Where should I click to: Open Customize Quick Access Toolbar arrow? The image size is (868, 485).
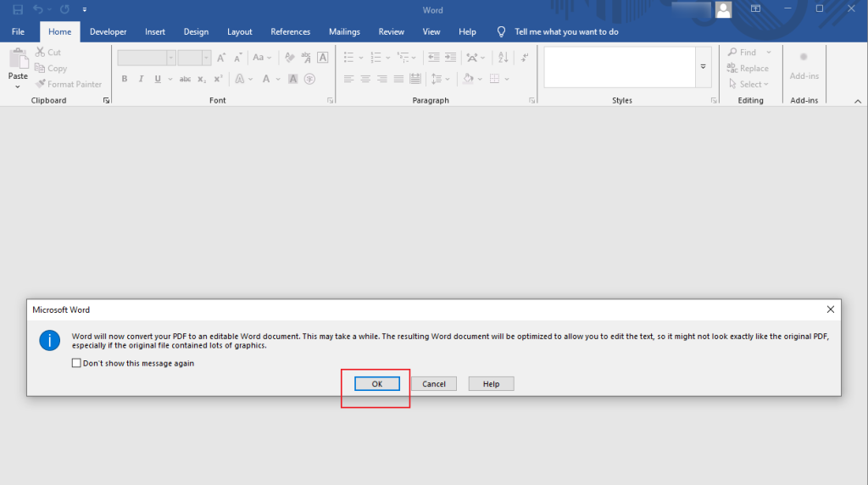84,9
